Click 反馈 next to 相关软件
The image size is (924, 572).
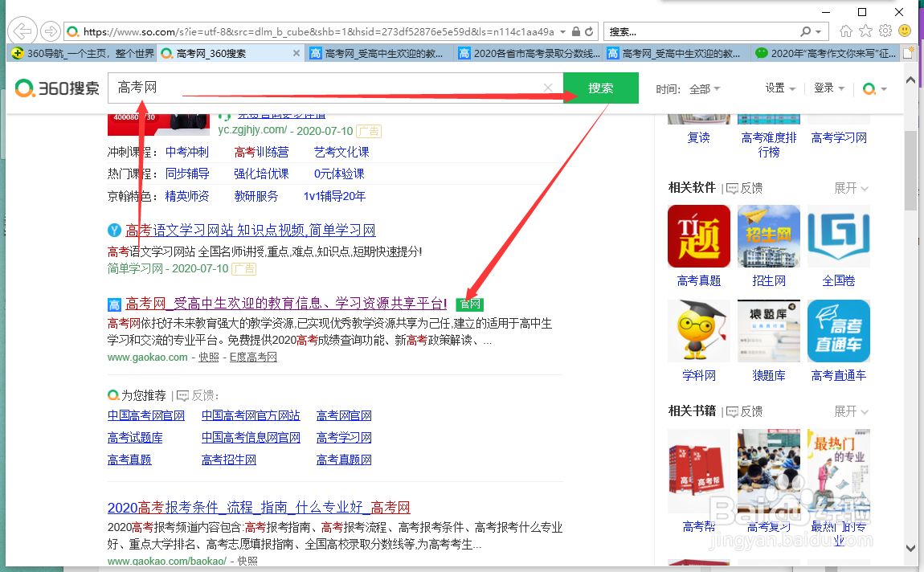point(745,188)
